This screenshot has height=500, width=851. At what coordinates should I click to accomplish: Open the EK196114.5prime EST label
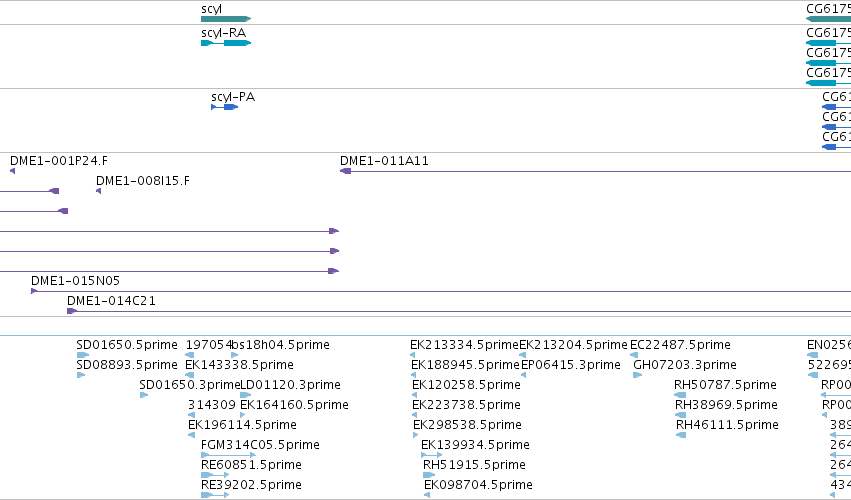pyautogui.click(x=242, y=425)
